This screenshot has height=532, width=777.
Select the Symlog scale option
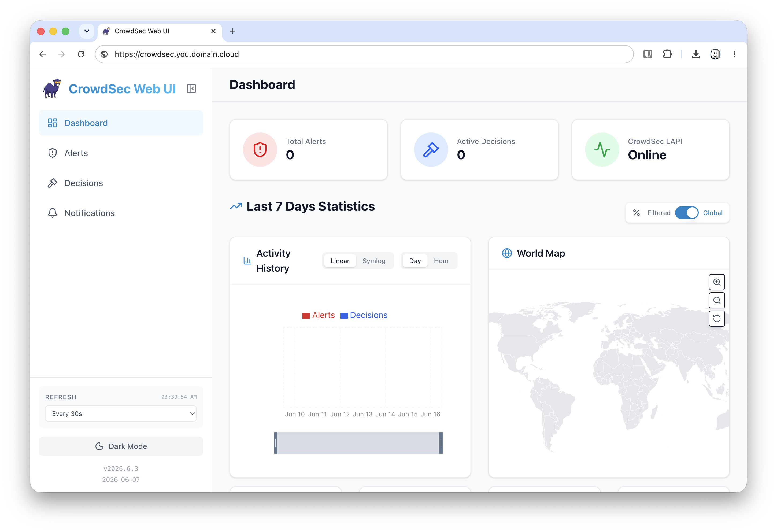click(374, 261)
